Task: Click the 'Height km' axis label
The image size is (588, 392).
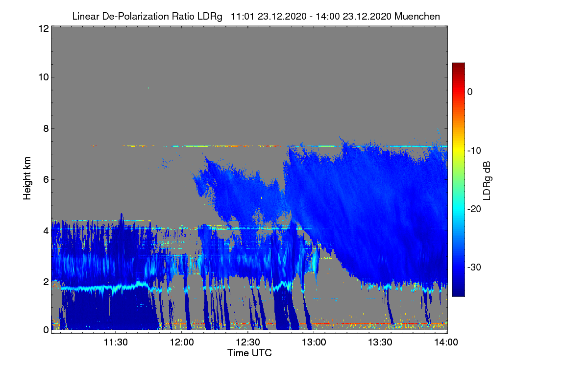Action: [x=27, y=179]
